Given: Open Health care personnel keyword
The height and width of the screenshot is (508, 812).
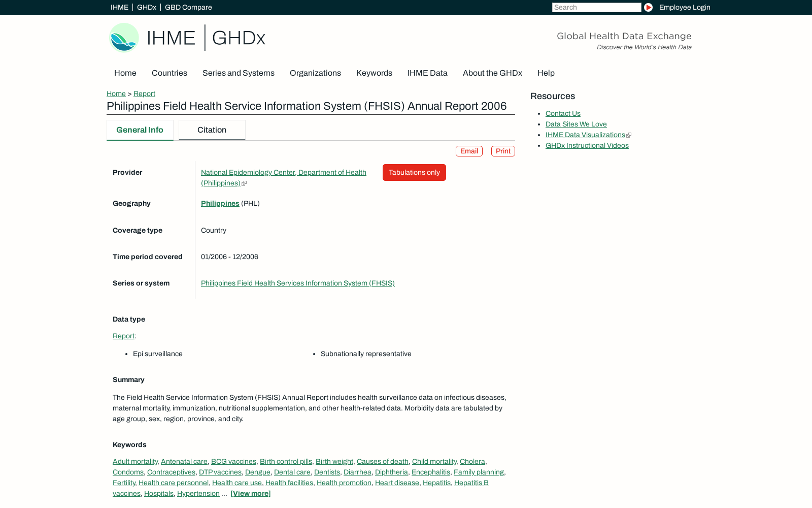Looking at the screenshot, I should click(174, 483).
